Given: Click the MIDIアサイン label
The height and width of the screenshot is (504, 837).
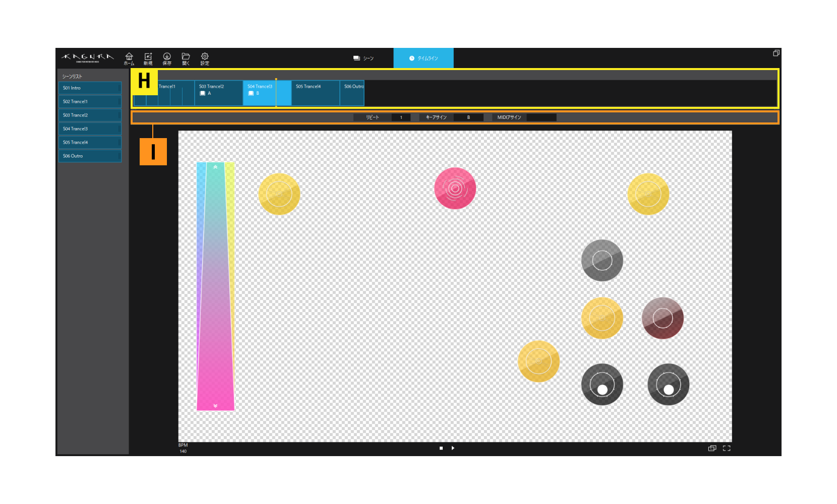Looking at the screenshot, I should [x=509, y=117].
